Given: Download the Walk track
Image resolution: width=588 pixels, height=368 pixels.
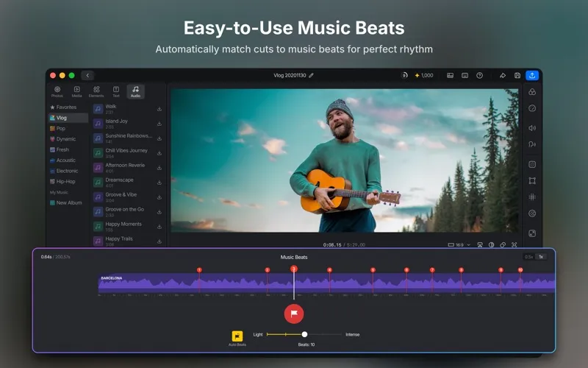Looking at the screenshot, I should [x=159, y=109].
